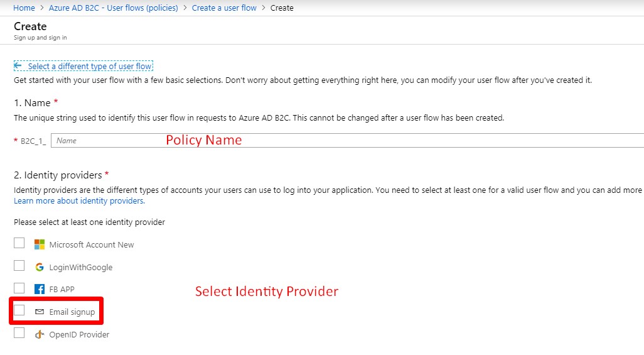Click the OpenID provider icon
The width and height of the screenshot is (644, 355).
40,334
